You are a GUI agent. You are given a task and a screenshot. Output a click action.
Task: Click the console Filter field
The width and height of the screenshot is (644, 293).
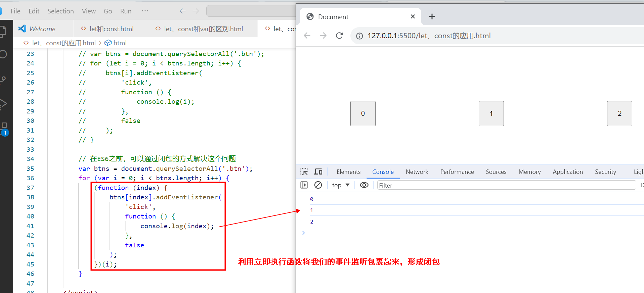point(507,185)
